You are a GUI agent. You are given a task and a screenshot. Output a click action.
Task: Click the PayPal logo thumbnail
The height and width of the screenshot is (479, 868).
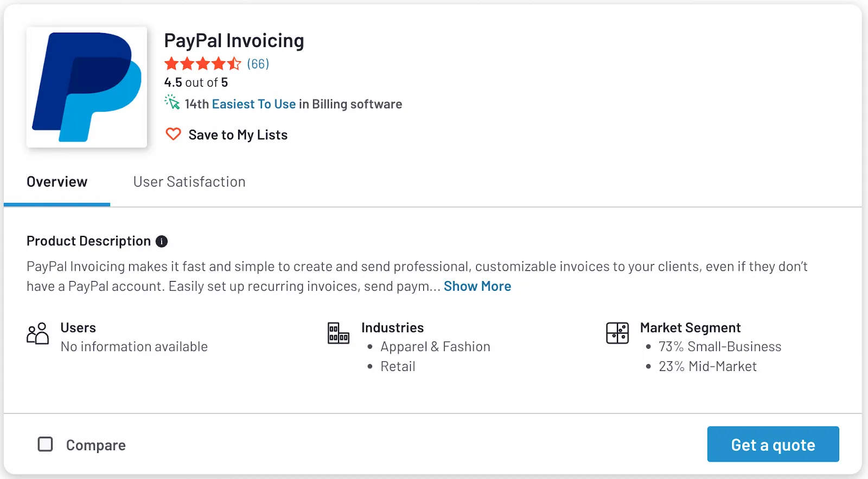(87, 87)
